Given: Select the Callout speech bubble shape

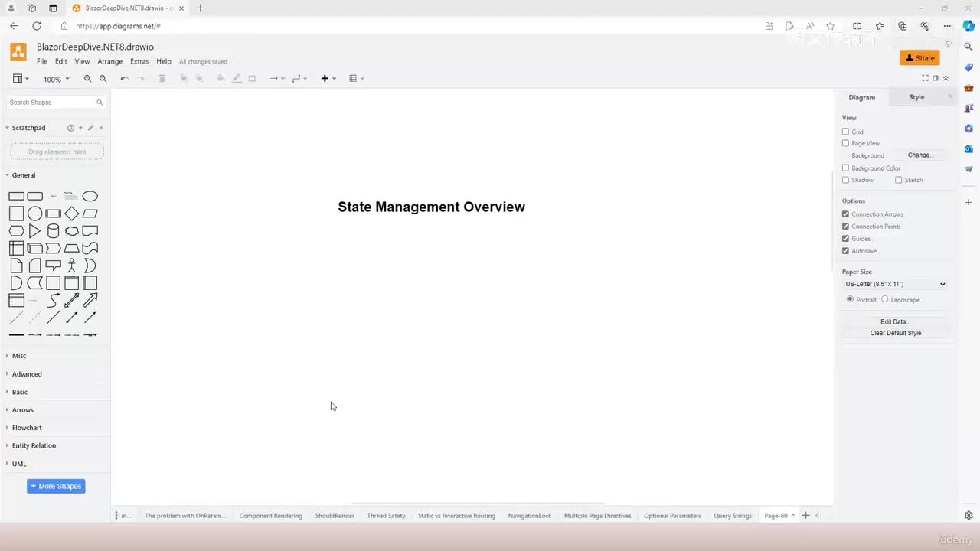Looking at the screenshot, I should [53, 266].
